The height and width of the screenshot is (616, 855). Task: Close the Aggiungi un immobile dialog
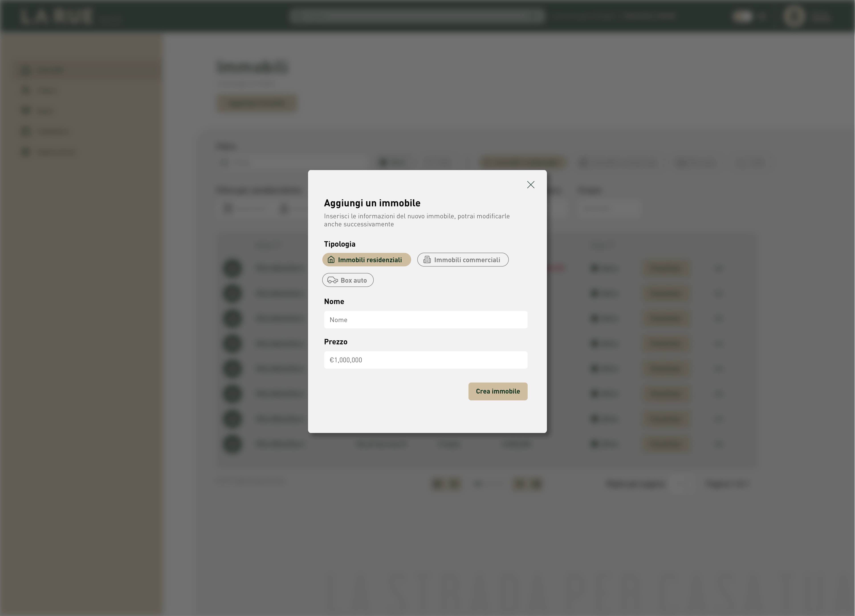pyautogui.click(x=530, y=185)
